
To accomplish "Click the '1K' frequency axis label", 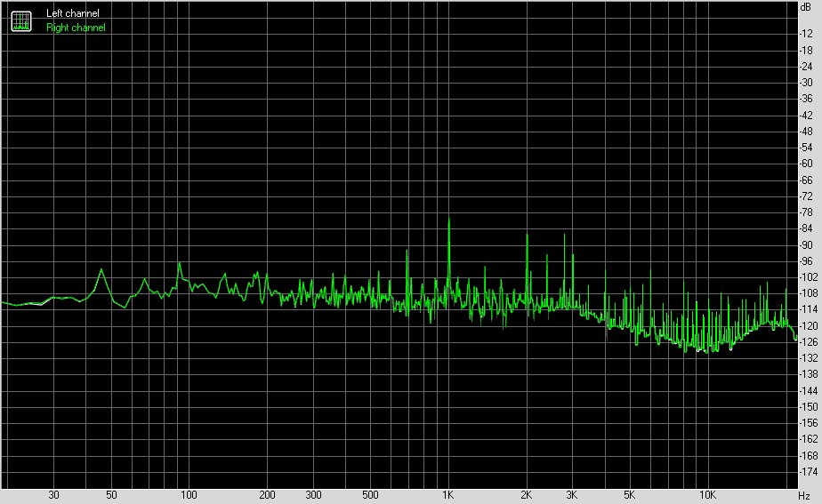I will point(447,495).
